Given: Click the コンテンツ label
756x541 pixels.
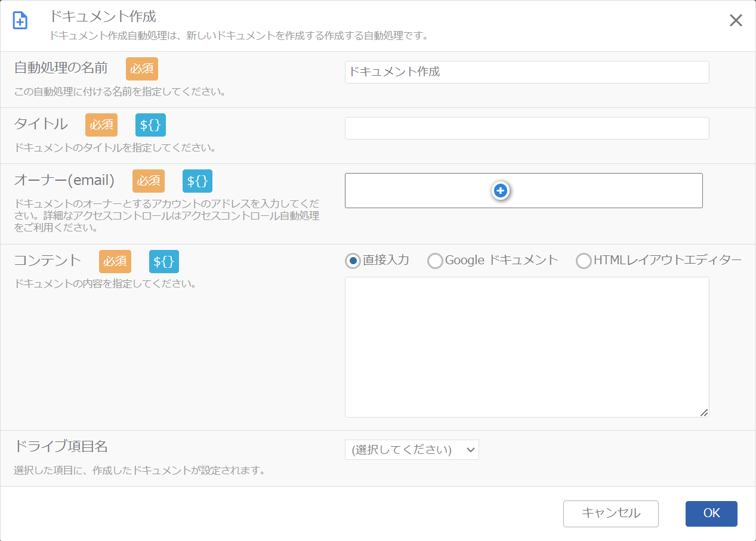Looking at the screenshot, I should pos(48,261).
